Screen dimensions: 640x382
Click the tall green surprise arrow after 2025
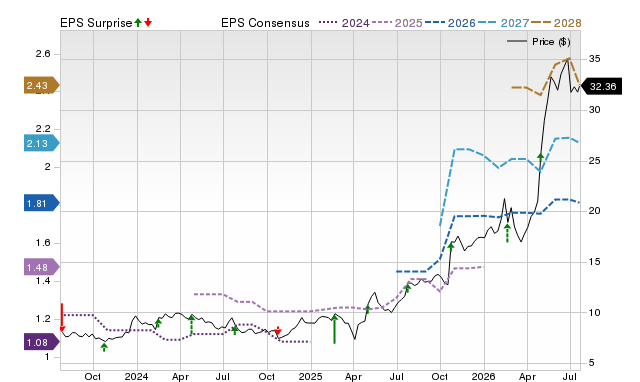(x=334, y=329)
